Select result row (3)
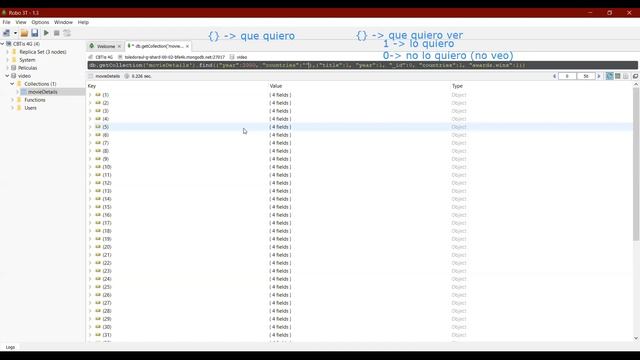640x360 pixels. (x=360, y=111)
